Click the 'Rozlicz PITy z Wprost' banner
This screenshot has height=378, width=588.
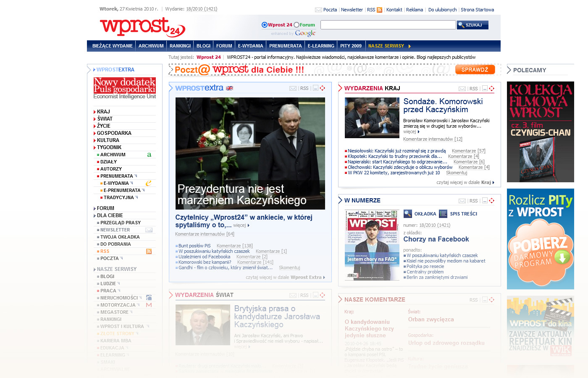tap(541, 239)
